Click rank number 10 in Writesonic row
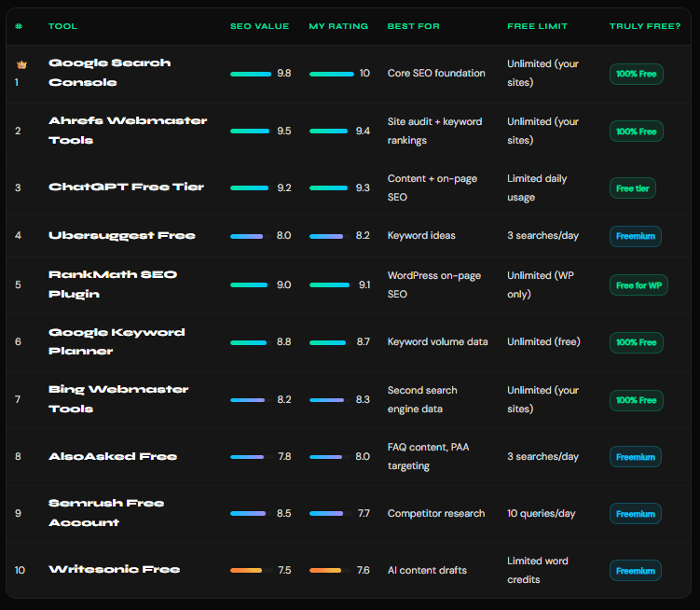The image size is (700, 610). point(20,570)
